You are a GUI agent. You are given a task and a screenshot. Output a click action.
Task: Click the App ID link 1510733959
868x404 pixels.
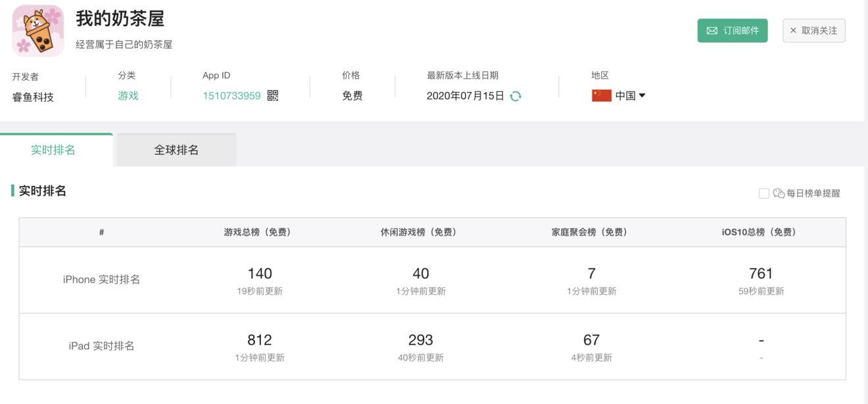tap(231, 96)
